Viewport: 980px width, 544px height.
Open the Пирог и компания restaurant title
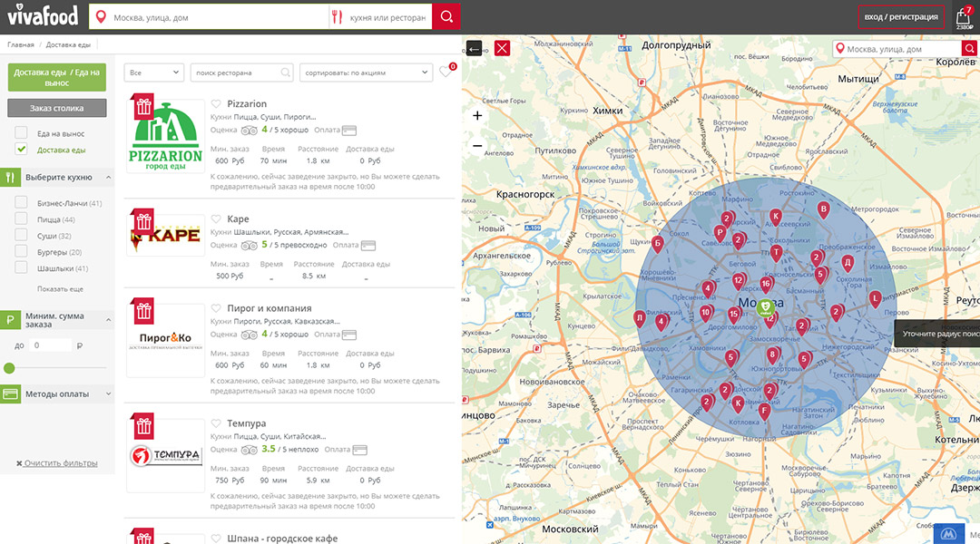269,308
